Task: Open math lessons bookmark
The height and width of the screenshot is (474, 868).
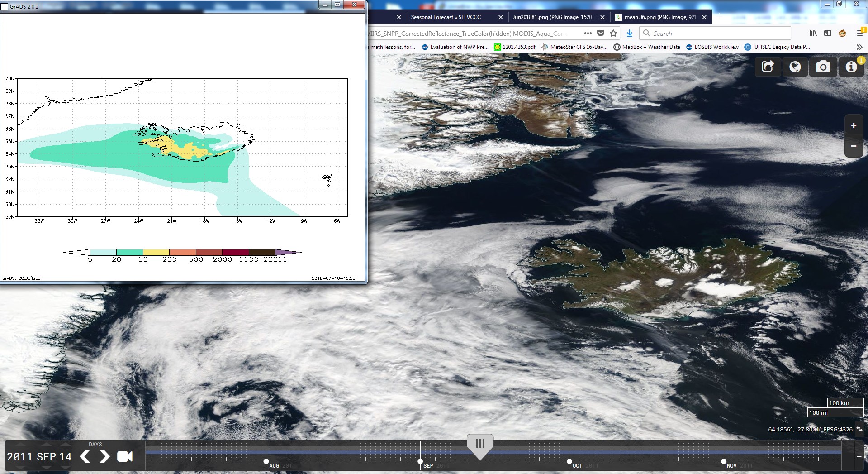Action: click(393, 47)
